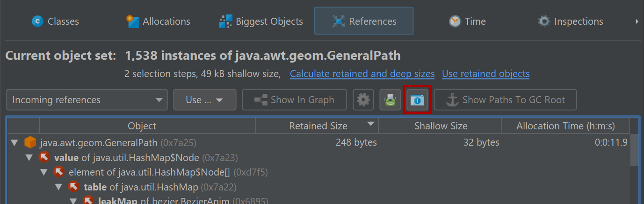Click Calculate retained and deep sizes link
The image size is (644, 204).
pyautogui.click(x=362, y=74)
